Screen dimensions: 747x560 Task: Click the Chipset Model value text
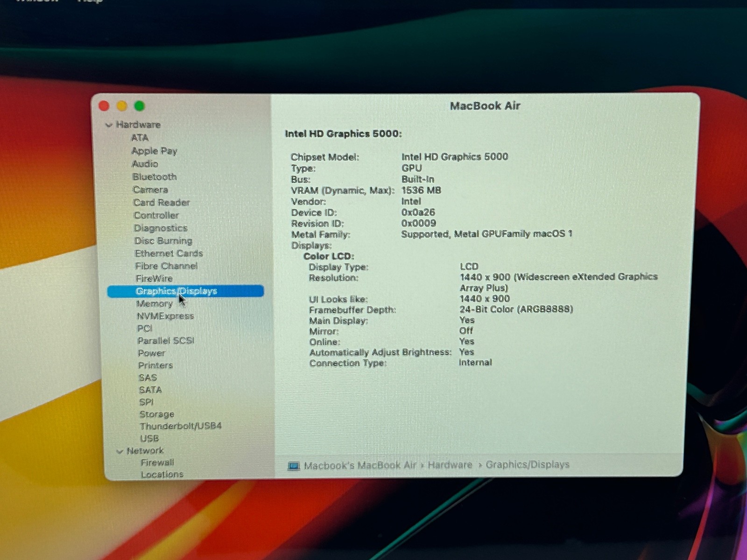tap(455, 157)
